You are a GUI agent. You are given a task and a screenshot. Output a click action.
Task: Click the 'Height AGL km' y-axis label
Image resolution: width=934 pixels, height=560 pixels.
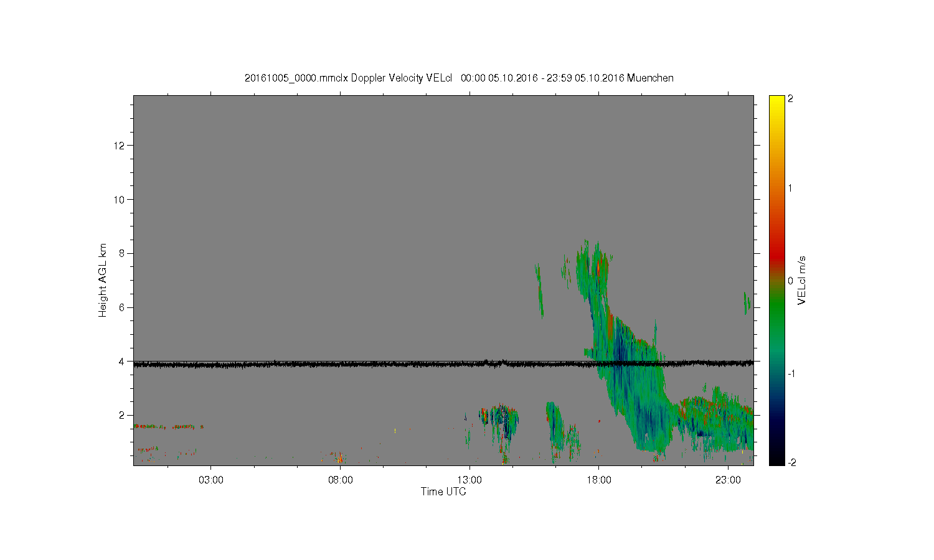103,280
